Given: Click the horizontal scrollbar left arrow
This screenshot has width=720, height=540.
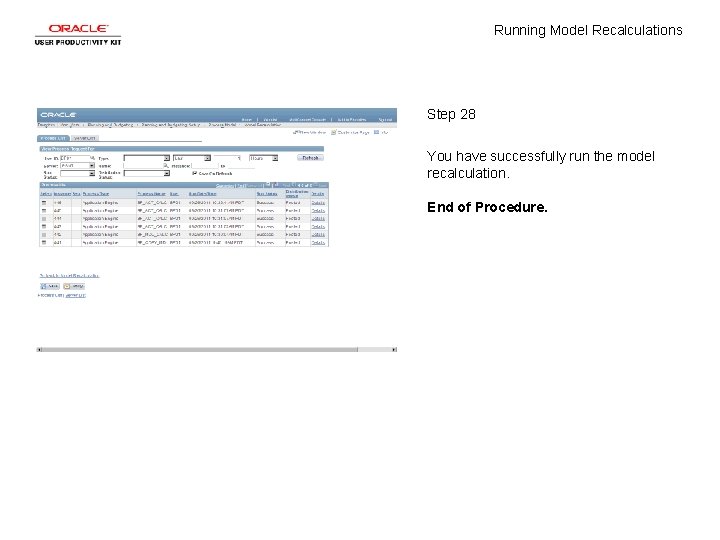Looking at the screenshot, I should (39, 350).
